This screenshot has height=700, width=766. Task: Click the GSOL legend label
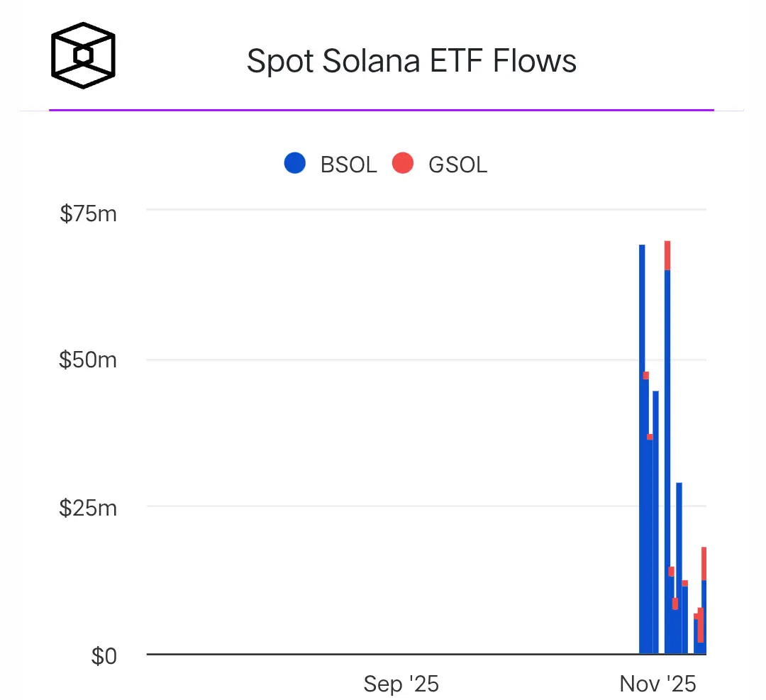(x=457, y=165)
